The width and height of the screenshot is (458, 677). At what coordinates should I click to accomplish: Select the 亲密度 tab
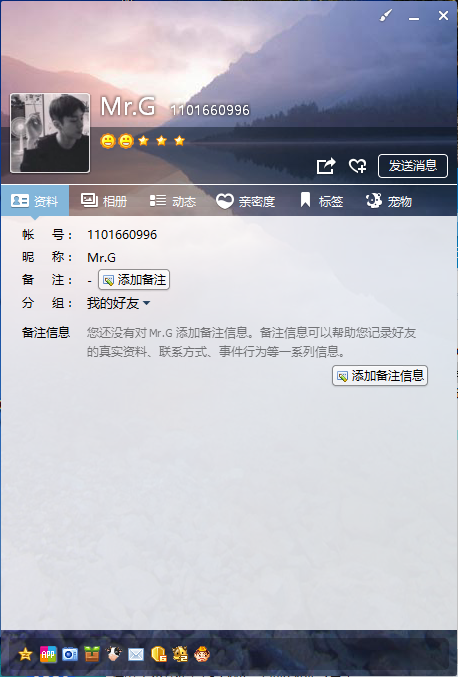point(245,201)
